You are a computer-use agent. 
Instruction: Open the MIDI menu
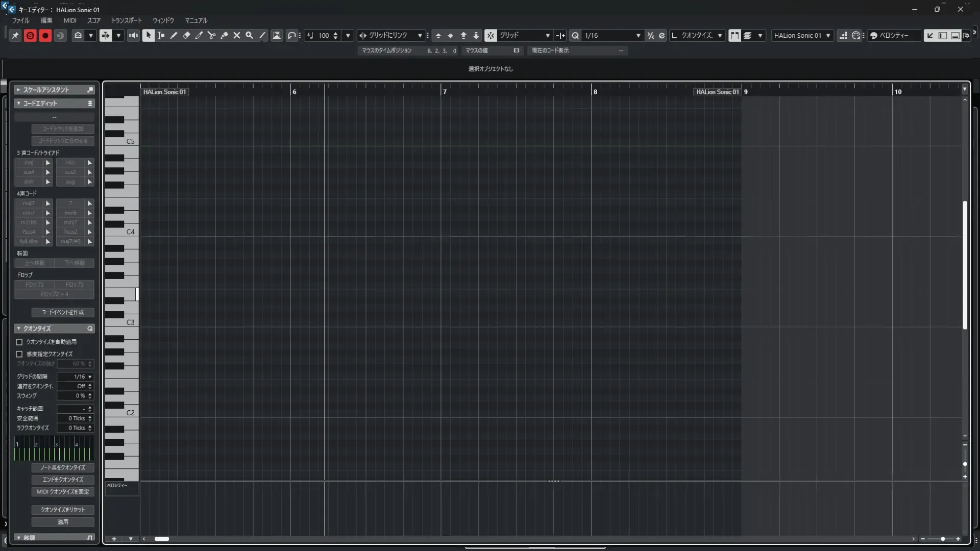tap(70, 20)
